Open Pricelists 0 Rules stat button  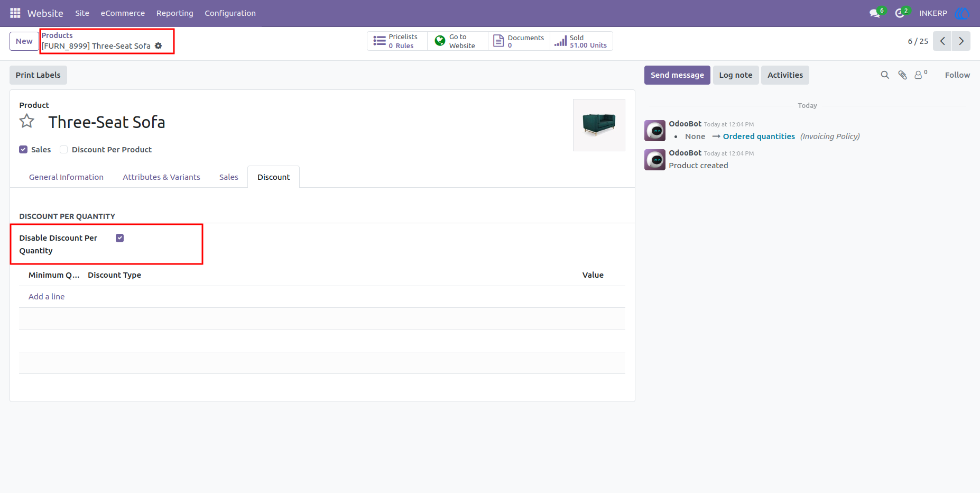[397, 41]
